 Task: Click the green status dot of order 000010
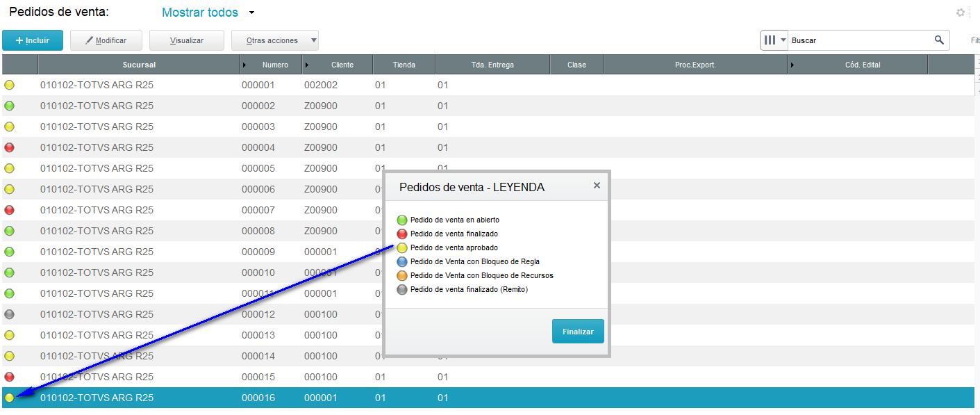(x=9, y=272)
